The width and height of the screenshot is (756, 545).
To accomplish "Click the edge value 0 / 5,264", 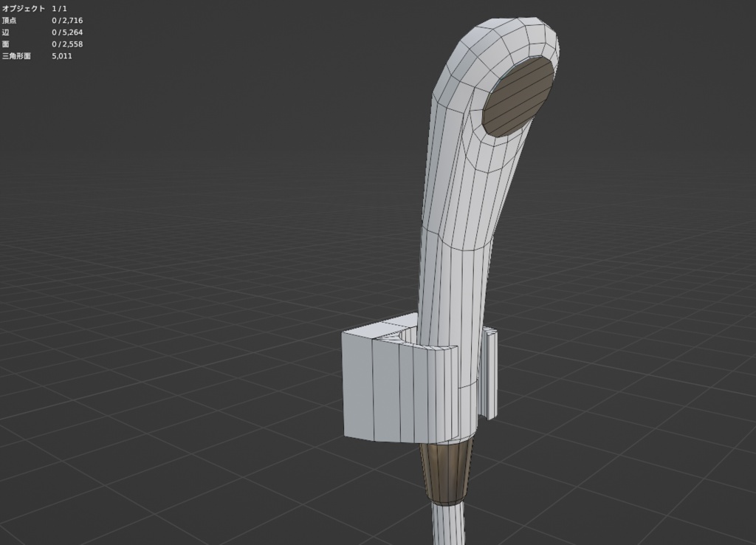I will point(67,32).
